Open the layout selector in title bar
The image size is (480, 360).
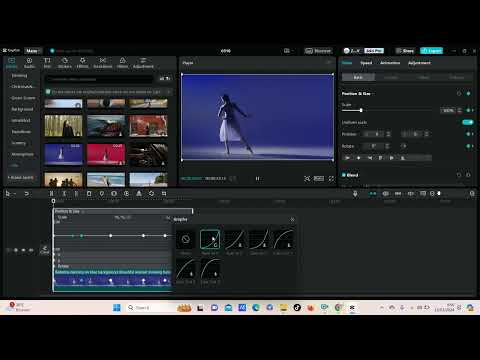[x=288, y=51]
